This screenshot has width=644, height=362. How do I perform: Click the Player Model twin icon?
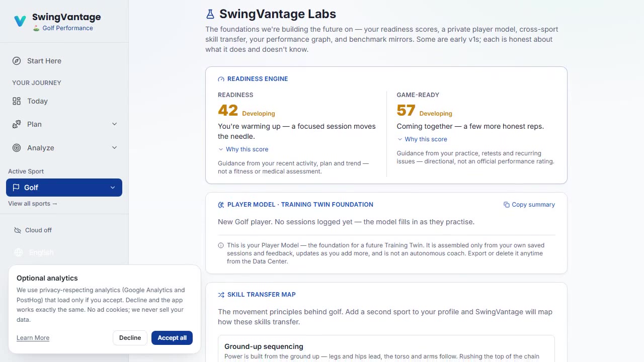tap(221, 205)
